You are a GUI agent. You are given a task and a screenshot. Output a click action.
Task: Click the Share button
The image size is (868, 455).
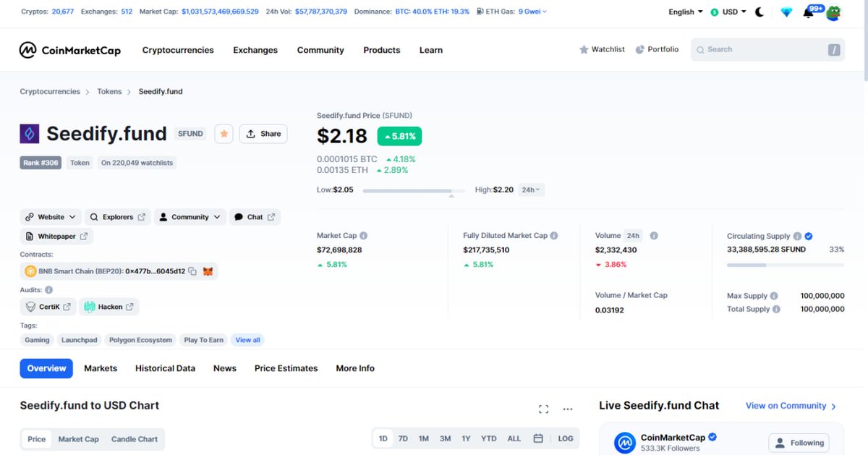pos(263,134)
